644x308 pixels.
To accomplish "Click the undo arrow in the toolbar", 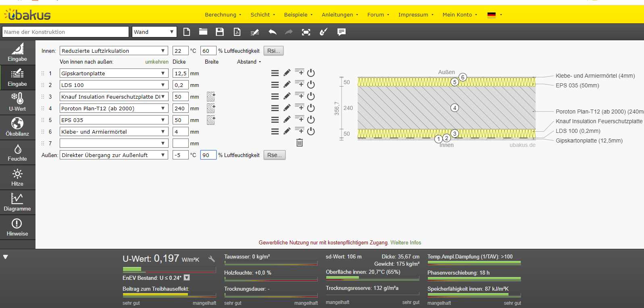I will [273, 32].
